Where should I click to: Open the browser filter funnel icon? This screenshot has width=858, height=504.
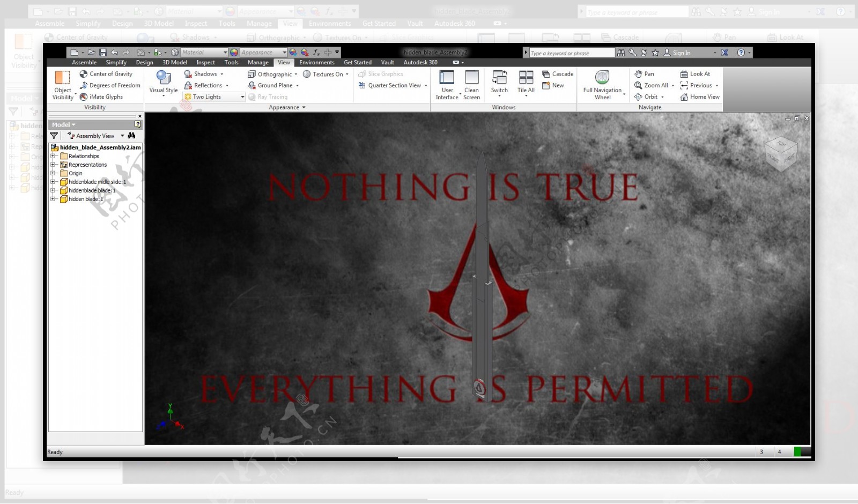tap(54, 136)
